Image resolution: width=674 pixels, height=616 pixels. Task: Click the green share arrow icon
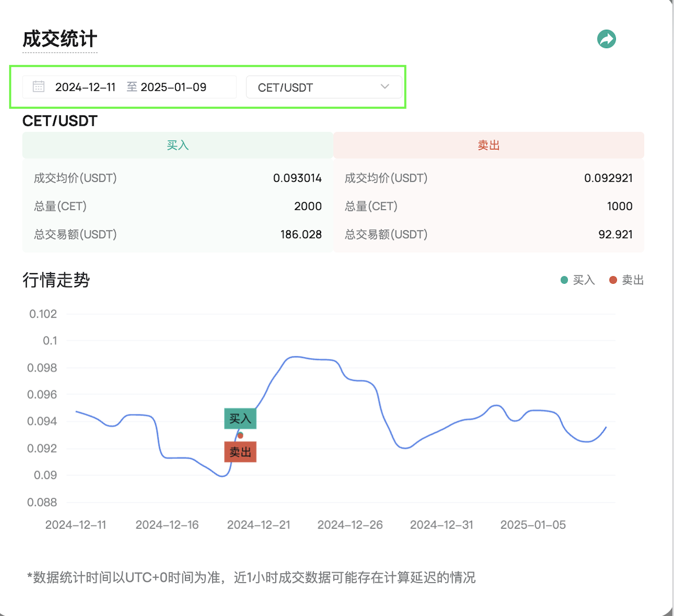click(606, 39)
